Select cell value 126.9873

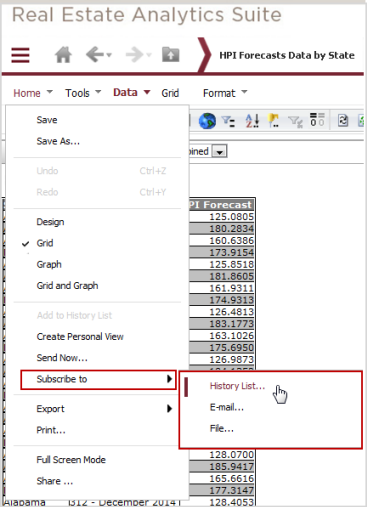231,360
